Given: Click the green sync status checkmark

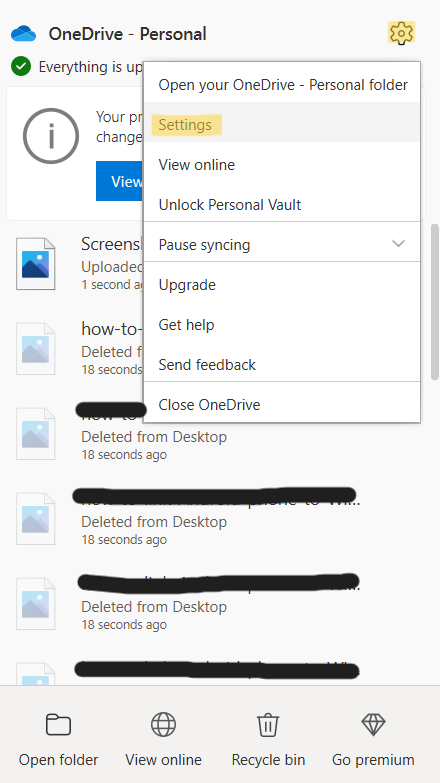Looking at the screenshot, I should tap(21, 66).
